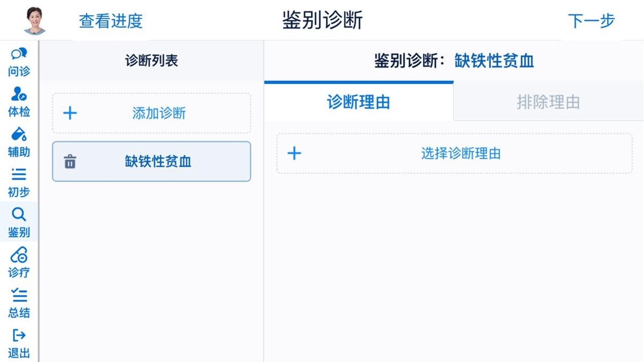The height and width of the screenshot is (362, 644).
Task: Click 查看进度 to view progress
Action: click(x=110, y=21)
